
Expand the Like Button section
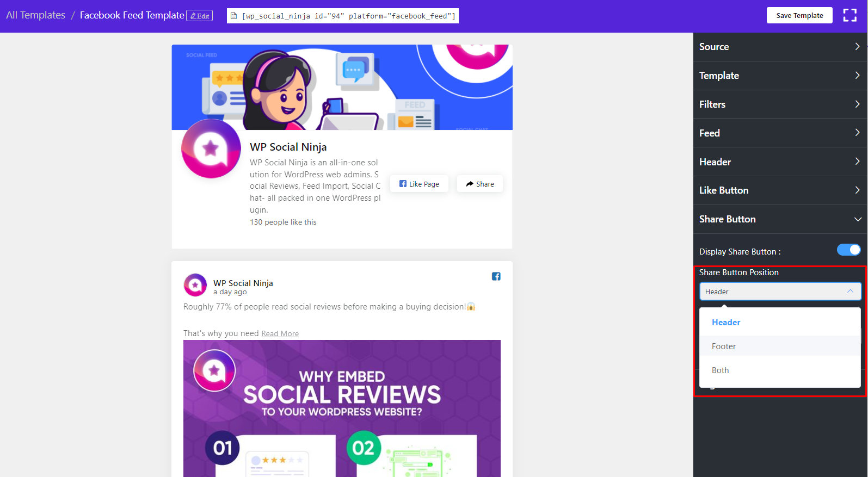pyautogui.click(x=780, y=190)
